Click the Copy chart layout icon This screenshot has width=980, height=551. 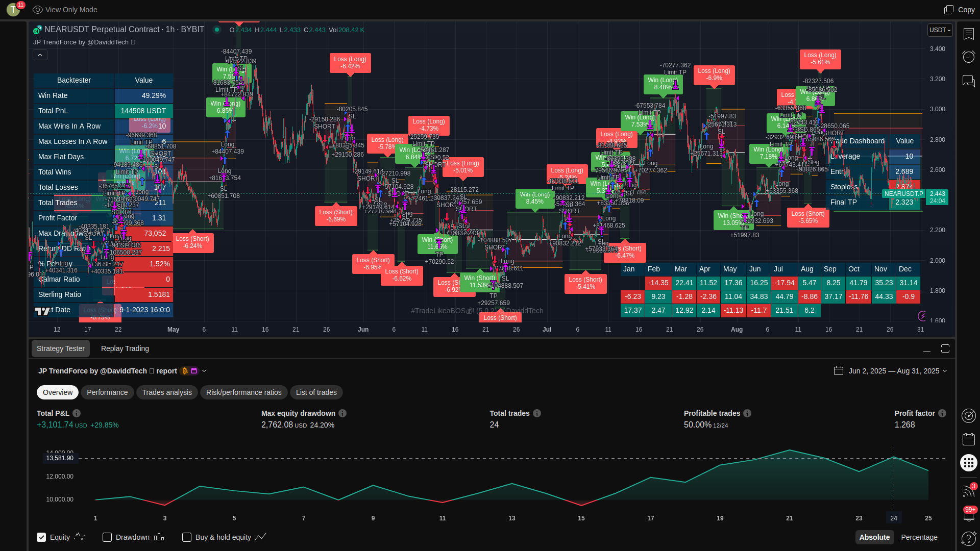pos(949,10)
